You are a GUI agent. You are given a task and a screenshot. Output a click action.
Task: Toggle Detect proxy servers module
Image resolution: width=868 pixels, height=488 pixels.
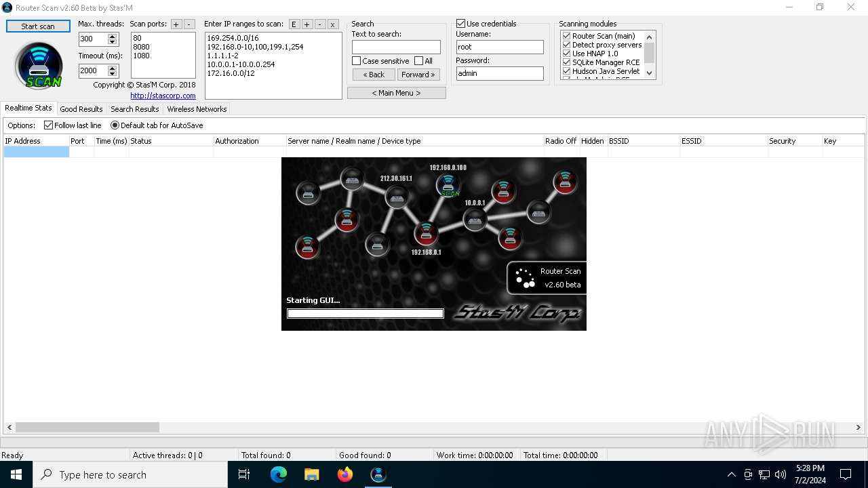click(x=566, y=45)
